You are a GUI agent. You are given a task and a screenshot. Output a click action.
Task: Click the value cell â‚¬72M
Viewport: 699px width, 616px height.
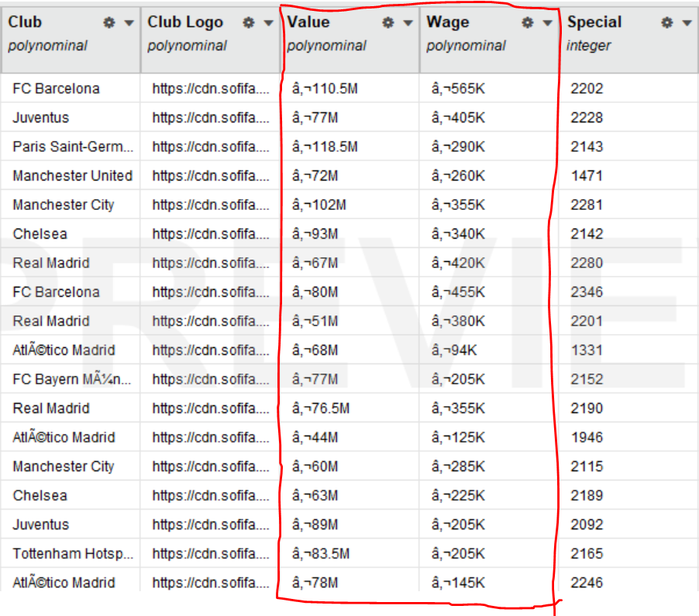click(315, 176)
